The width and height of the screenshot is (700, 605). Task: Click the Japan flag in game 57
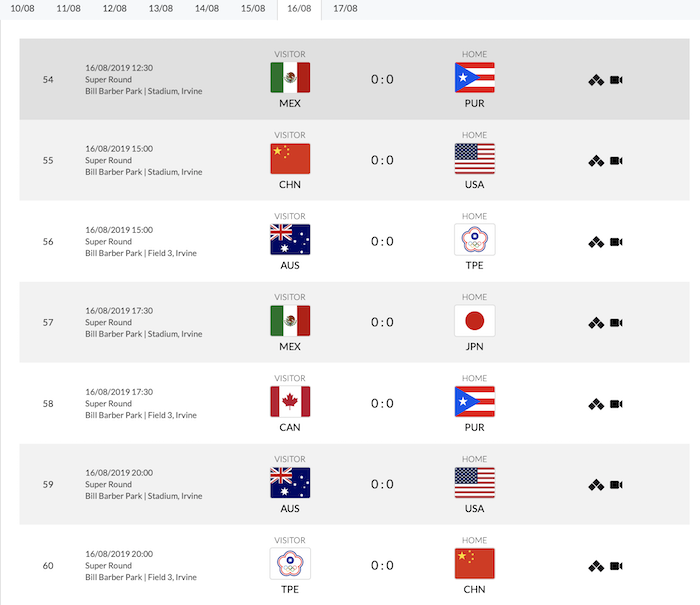pyautogui.click(x=475, y=321)
